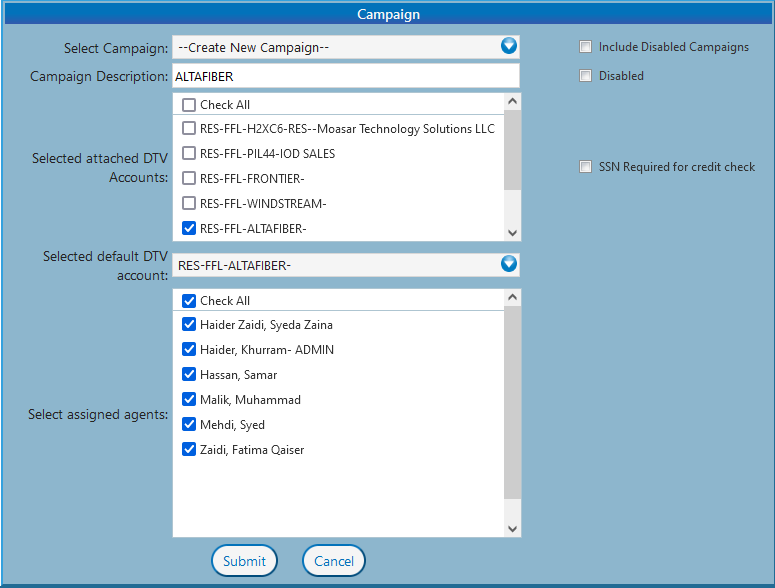Toggle the Disabled checkbox
The width and height of the screenshot is (775, 588).
pos(586,76)
